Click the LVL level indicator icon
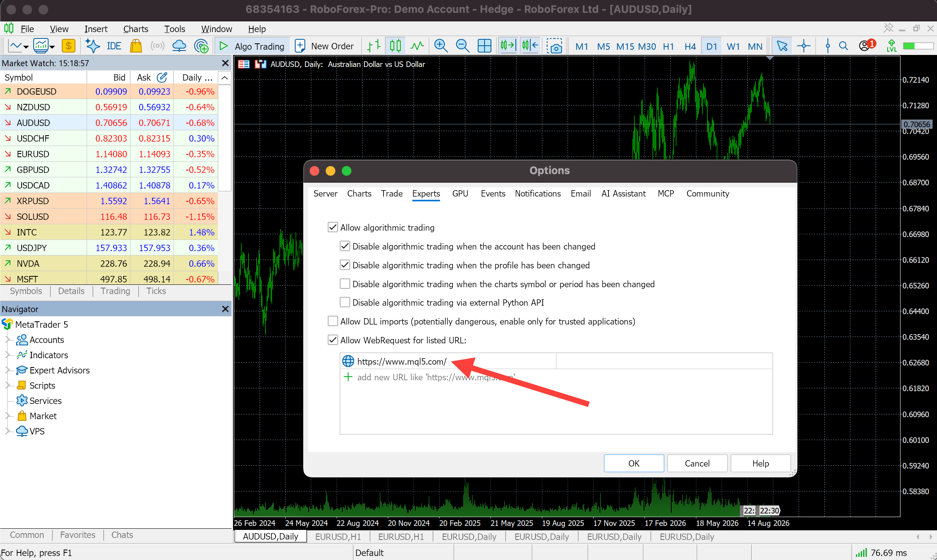The image size is (937, 560). [891, 46]
